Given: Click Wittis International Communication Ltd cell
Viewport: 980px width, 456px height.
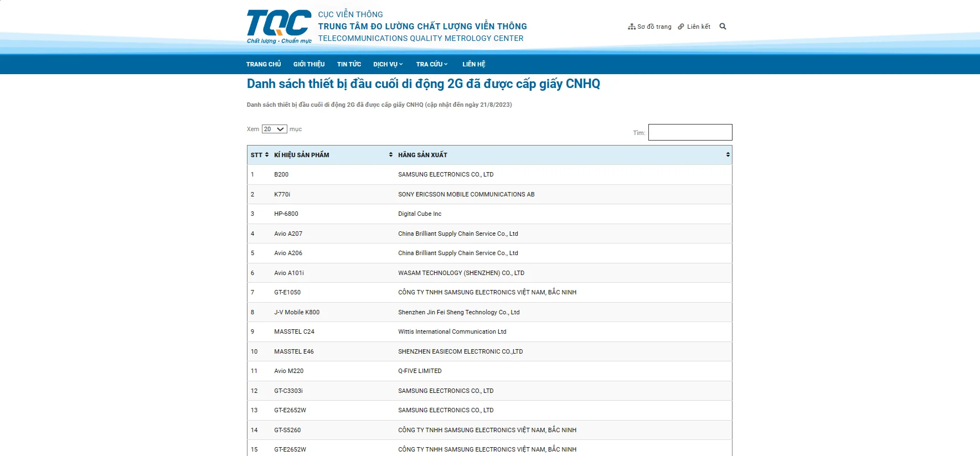Looking at the screenshot, I should [x=452, y=331].
